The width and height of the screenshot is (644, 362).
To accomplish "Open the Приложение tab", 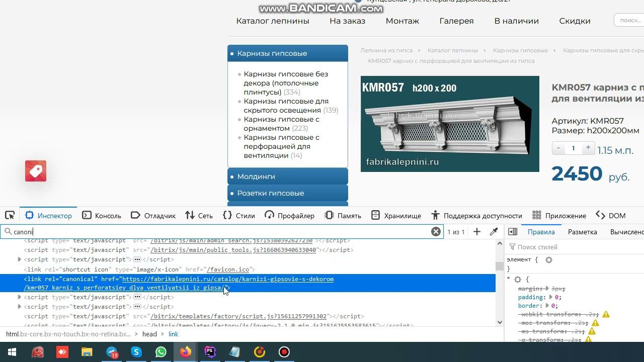I will [559, 215].
